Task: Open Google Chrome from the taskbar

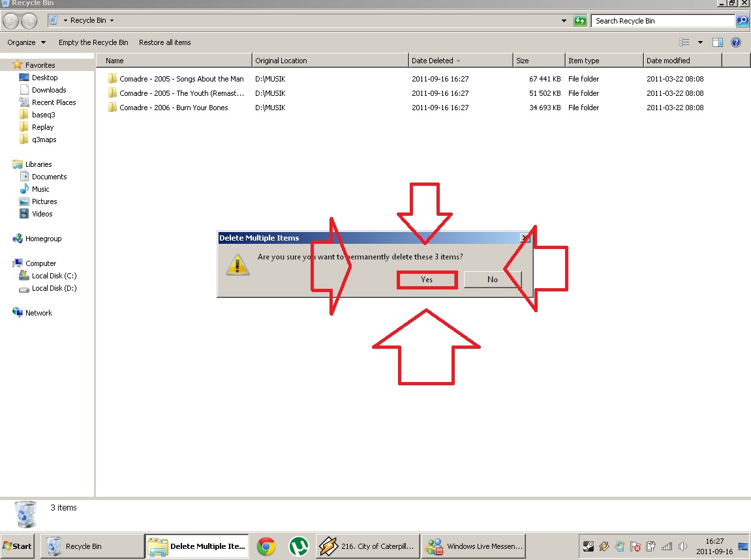Action: coord(266,546)
